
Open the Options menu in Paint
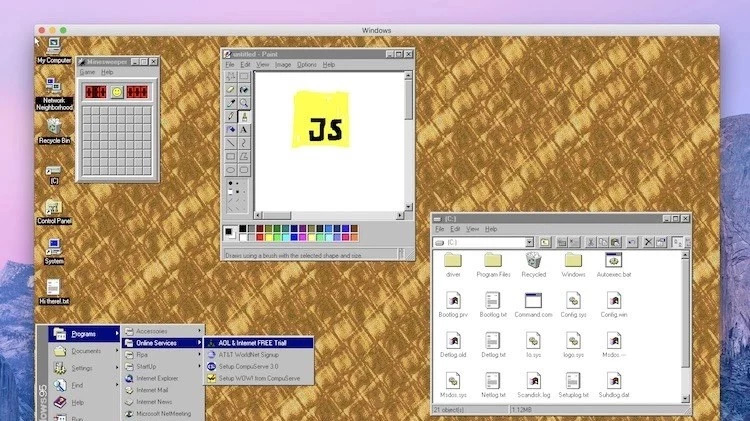(x=307, y=65)
